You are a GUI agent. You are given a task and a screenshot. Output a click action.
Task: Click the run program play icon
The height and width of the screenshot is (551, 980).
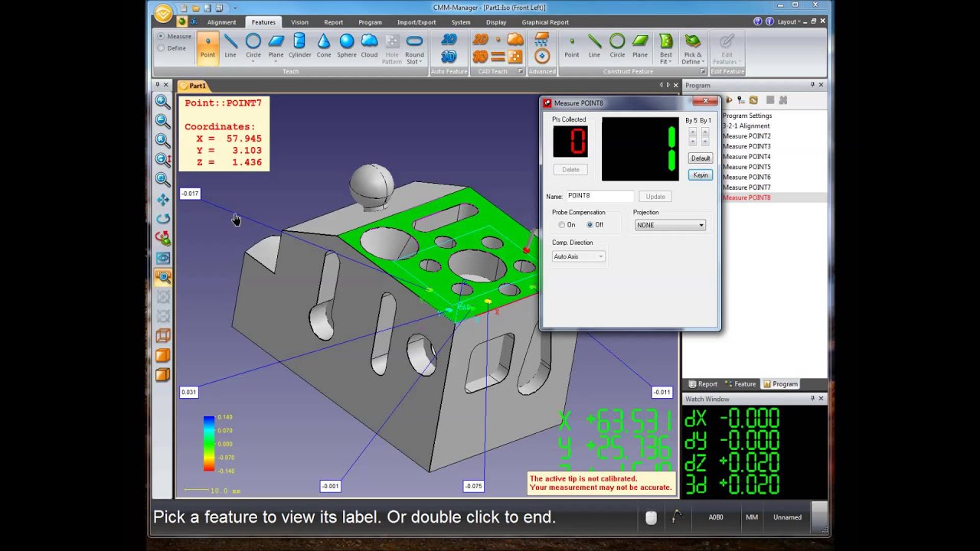[728, 100]
